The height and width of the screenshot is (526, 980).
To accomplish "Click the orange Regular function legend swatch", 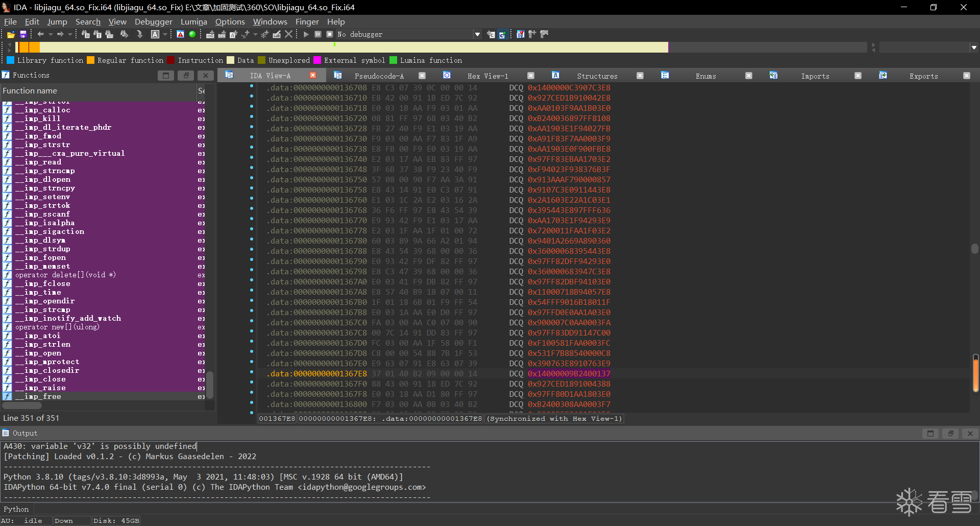I will click(x=90, y=60).
